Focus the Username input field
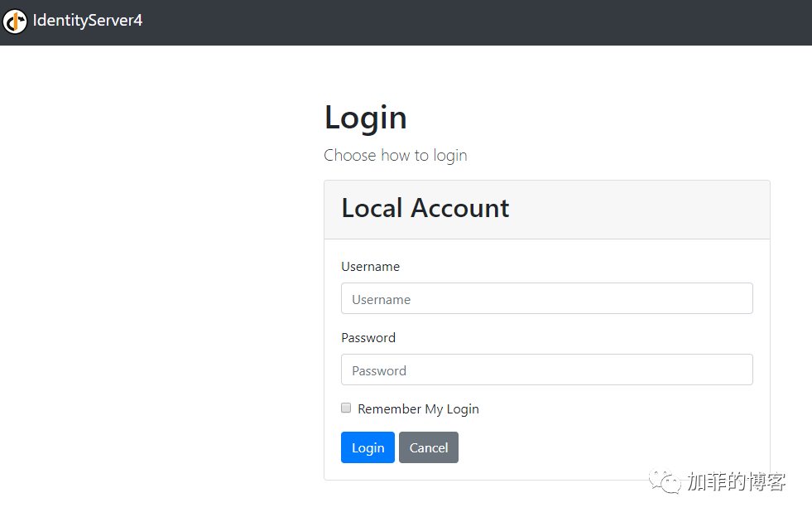Image resolution: width=812 pixels, height=517 pixels. pyautogui.click(x=547, y=298)
